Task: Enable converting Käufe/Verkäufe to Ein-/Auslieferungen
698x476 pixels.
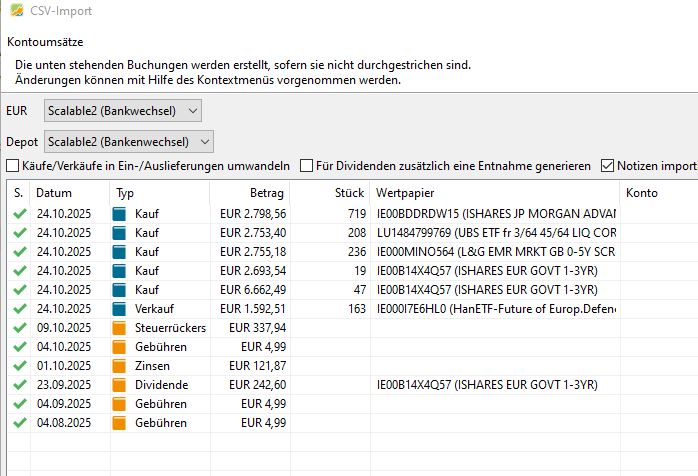Action: click(x=13, y=166)
